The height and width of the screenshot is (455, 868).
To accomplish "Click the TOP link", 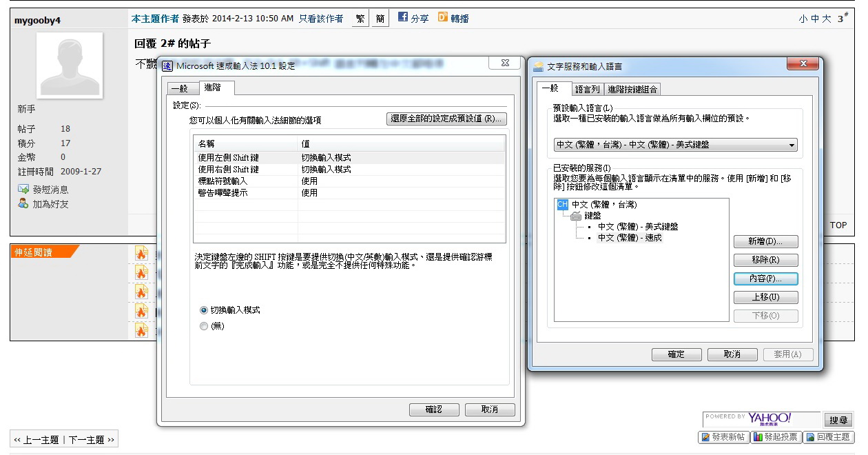I will (838, 225).
